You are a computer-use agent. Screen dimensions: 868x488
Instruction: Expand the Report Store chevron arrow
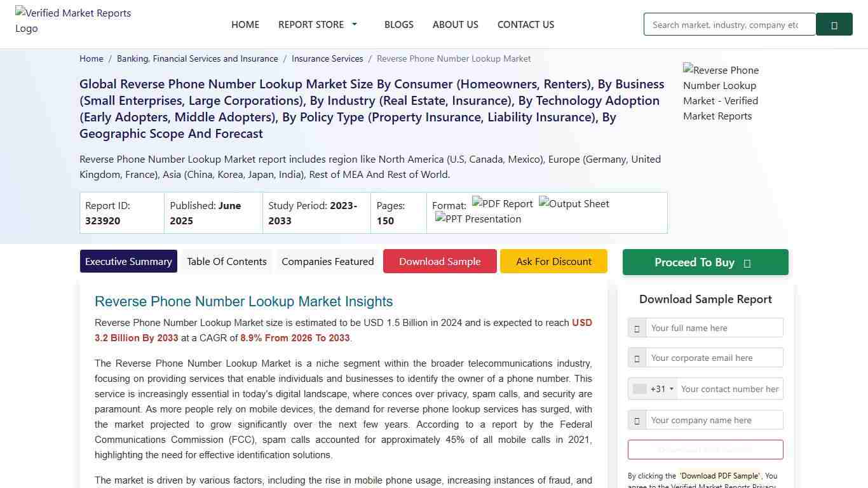(354, 24)
